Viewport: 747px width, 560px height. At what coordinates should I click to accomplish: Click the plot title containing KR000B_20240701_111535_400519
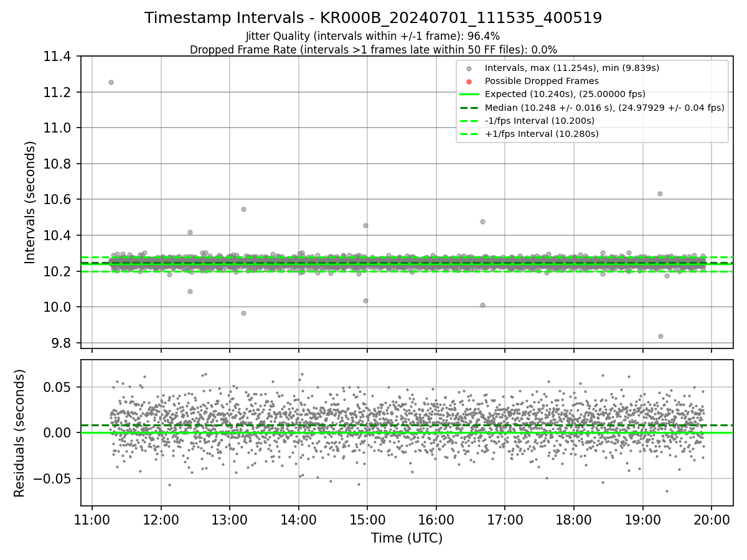(374, 18)
